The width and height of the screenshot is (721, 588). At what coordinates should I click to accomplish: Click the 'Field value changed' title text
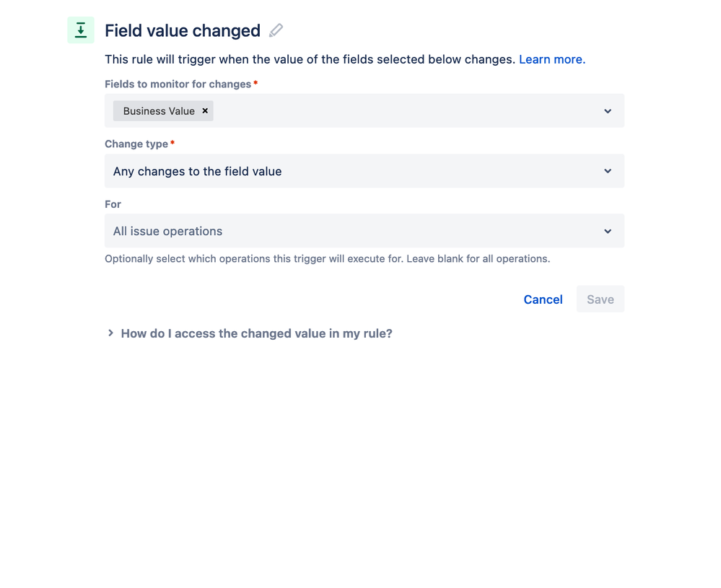183,30
